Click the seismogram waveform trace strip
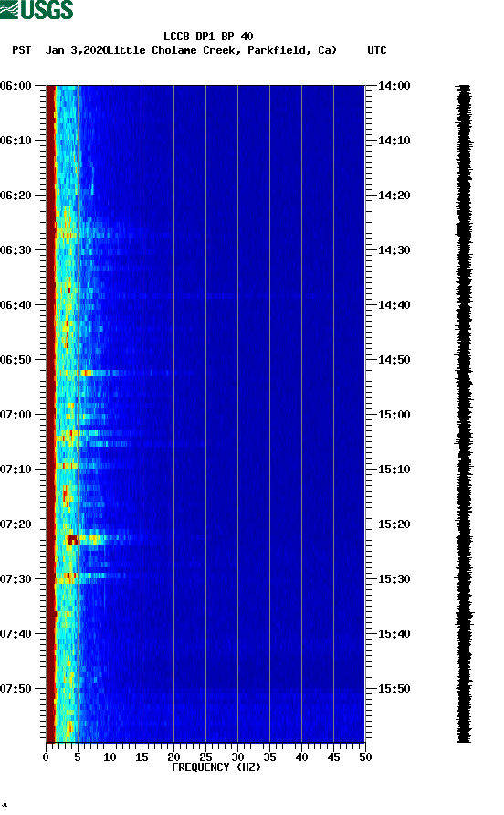This screenshot has width=504, height=815. pos(464,414)
